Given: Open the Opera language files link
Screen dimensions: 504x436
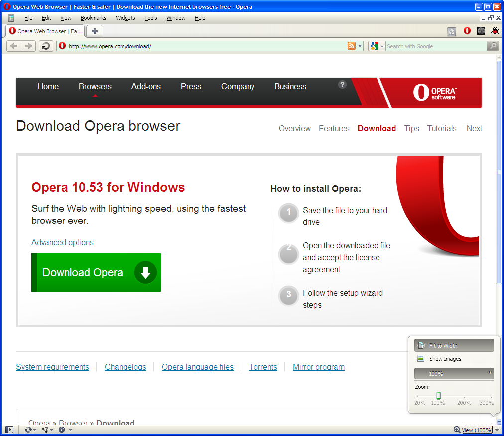Looking at the screenshot, I should (x=198, y=367).
